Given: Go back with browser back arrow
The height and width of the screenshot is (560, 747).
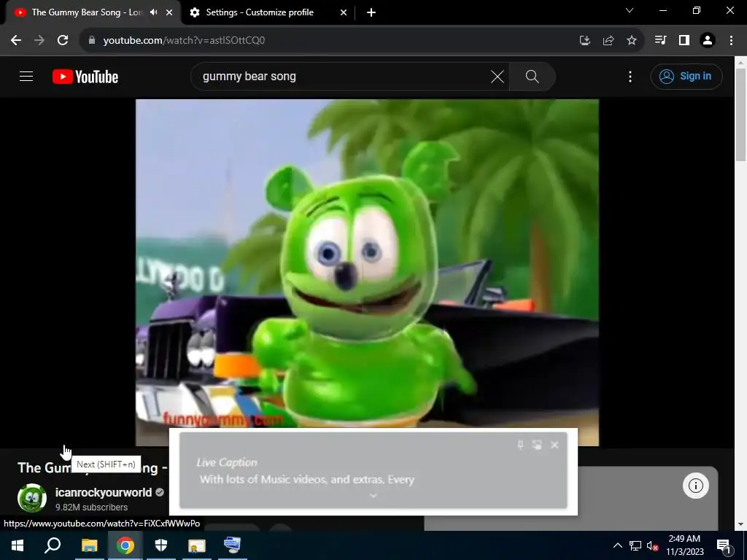Looking at the screenshot, I should tap(16, 41).
